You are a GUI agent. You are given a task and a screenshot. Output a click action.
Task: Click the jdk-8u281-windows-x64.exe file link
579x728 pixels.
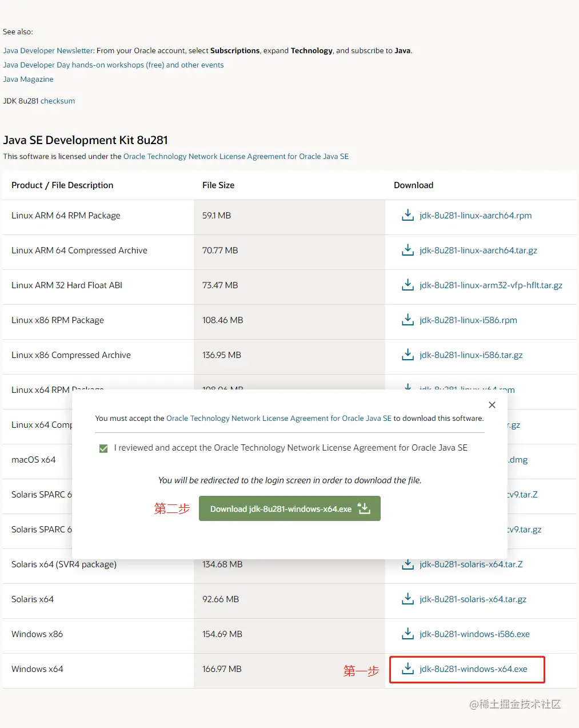tap(473, 669)
